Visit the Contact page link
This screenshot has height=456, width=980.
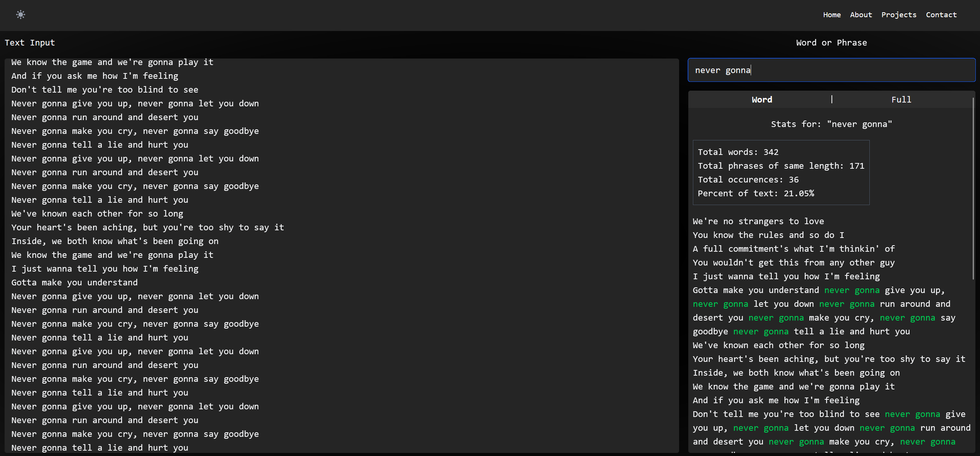(941, 15)
